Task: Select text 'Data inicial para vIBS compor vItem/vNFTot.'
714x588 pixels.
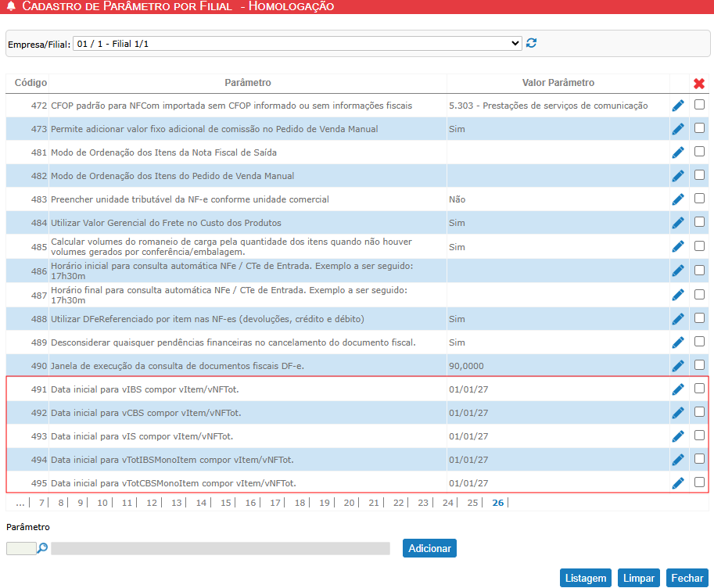Action: click(x=145, y=389)
